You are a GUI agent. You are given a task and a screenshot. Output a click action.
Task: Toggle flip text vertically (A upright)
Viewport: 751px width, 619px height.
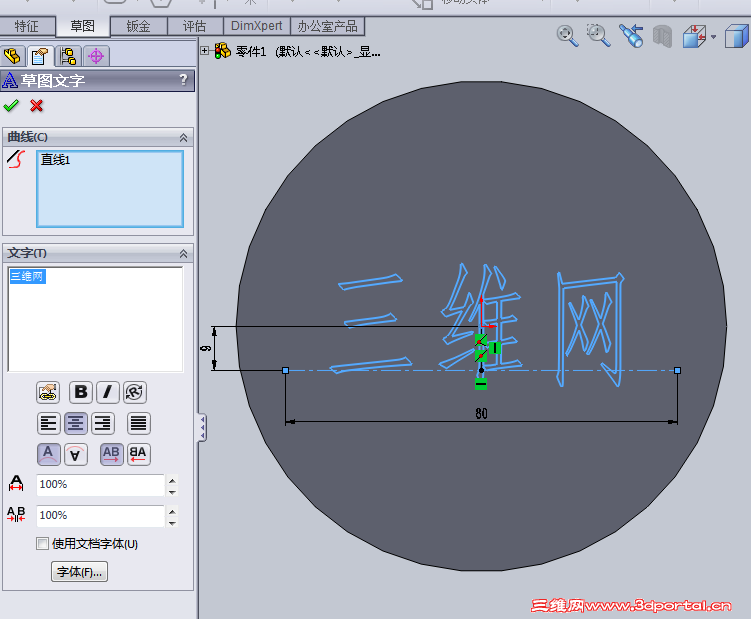coord(48,454)
